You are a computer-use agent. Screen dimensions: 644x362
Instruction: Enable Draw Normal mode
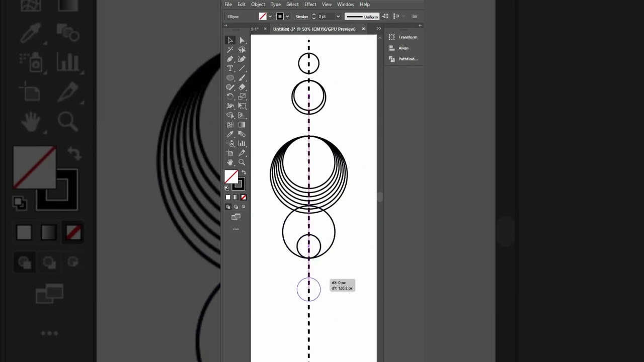coord(228,207)
